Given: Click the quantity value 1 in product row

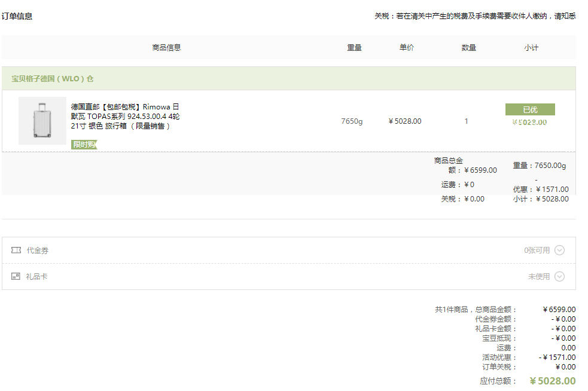Looking at the screenshot, I should (x=466, y=121).
